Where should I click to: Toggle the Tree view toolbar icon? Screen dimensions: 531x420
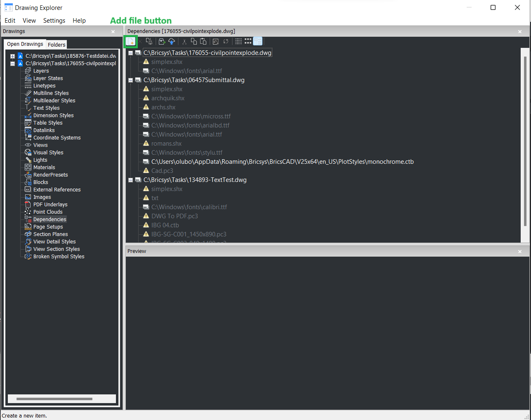tap(258, 41)
